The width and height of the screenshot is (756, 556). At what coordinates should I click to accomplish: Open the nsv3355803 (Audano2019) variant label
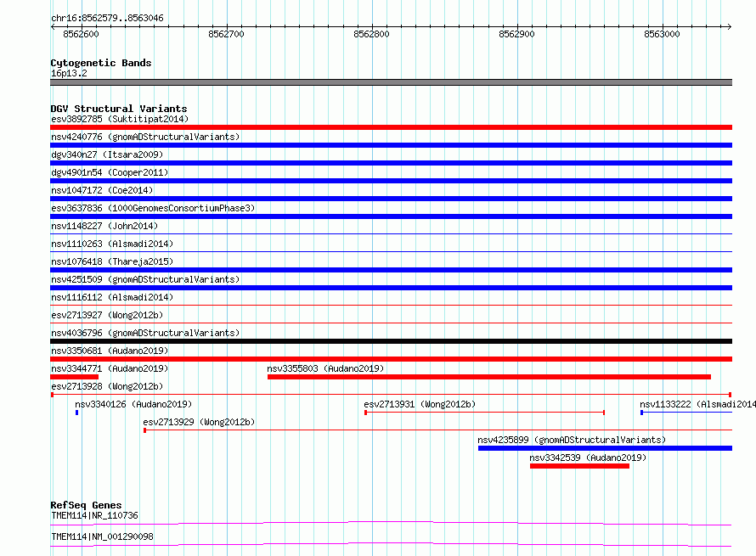325,368
